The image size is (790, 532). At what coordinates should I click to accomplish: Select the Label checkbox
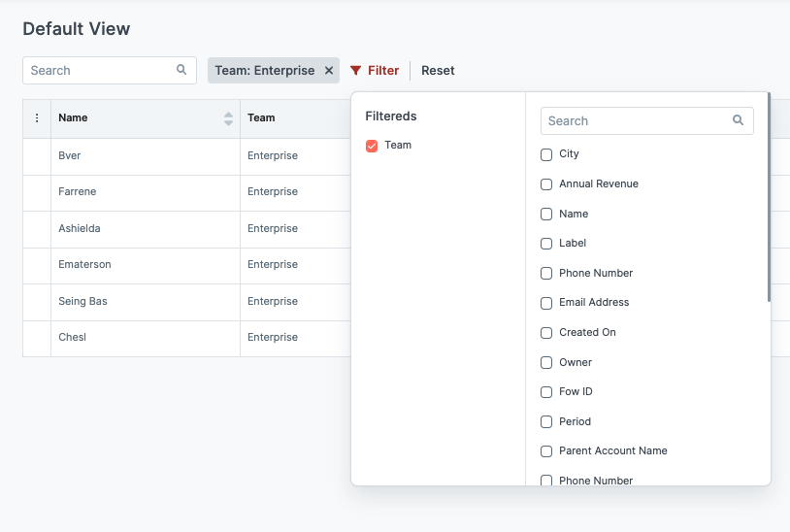546,244
